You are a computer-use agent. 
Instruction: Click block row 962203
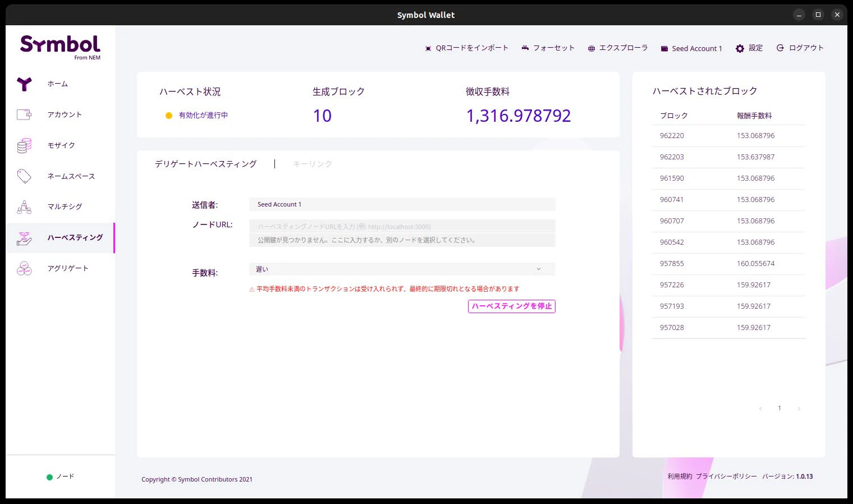point(728,157)
